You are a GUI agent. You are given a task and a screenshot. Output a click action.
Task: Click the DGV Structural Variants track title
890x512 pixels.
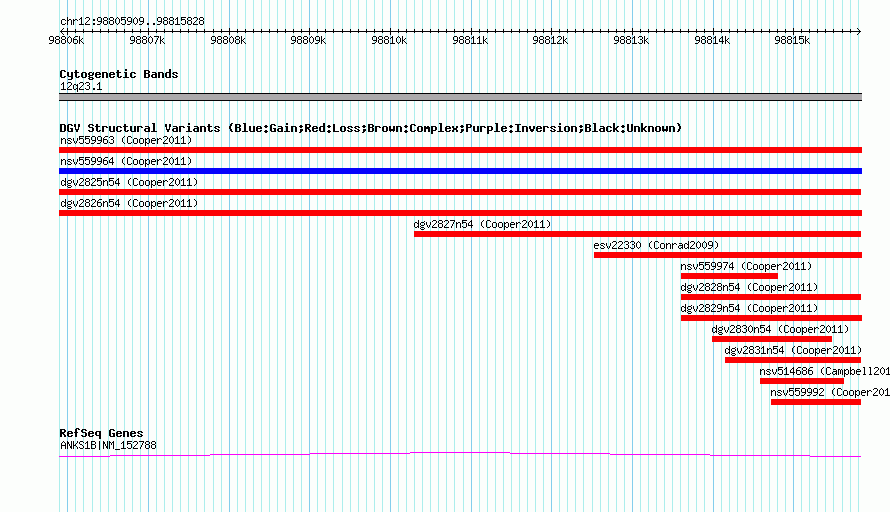coord(370,128)
